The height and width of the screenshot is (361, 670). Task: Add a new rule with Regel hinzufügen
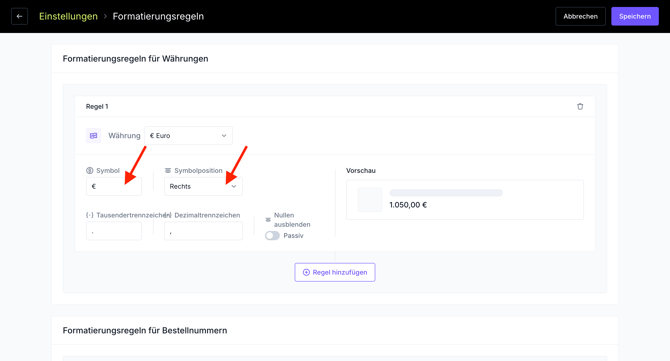[335, 272]
